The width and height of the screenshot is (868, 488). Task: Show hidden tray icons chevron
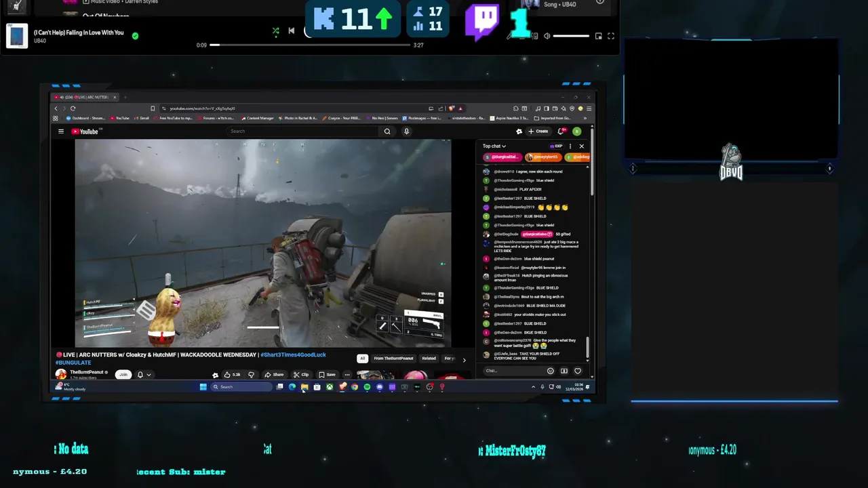533,387
